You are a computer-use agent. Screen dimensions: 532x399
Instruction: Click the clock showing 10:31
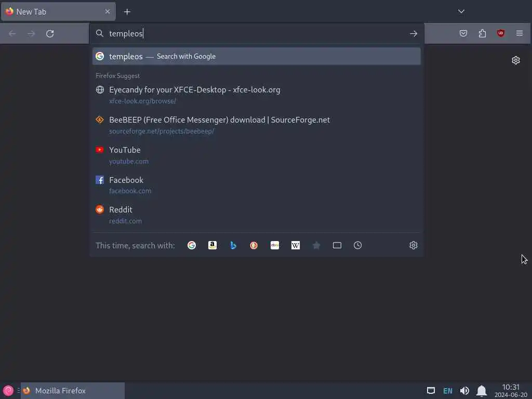(511, 391)
